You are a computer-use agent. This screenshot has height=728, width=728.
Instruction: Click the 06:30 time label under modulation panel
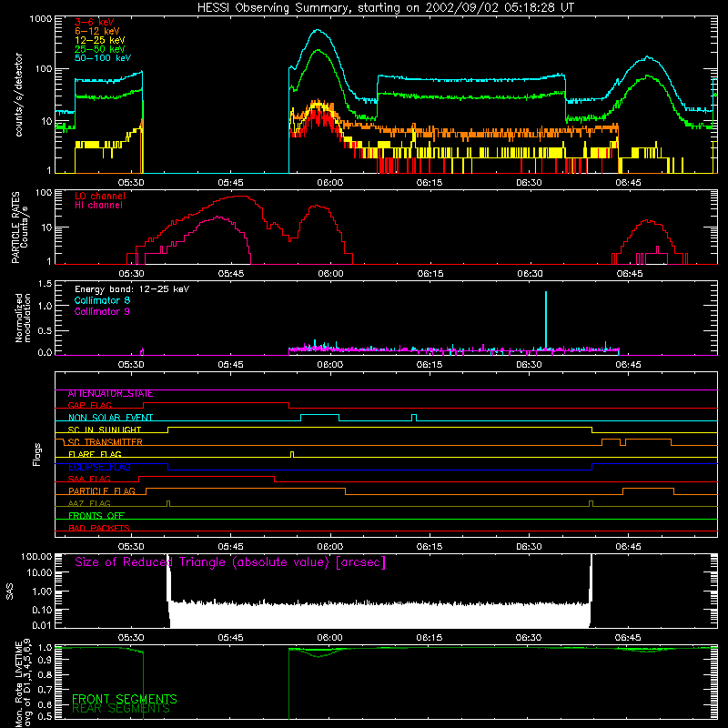[x=529, y=365]
